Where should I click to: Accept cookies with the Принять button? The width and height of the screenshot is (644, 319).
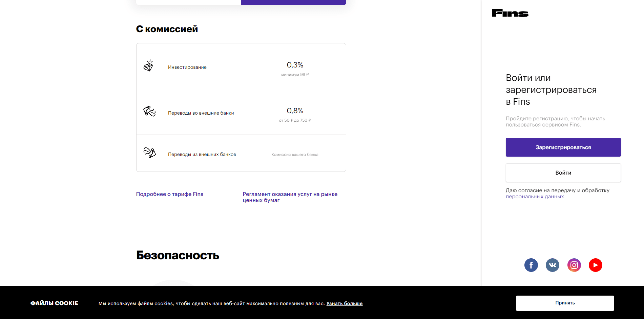coord(564,303)
